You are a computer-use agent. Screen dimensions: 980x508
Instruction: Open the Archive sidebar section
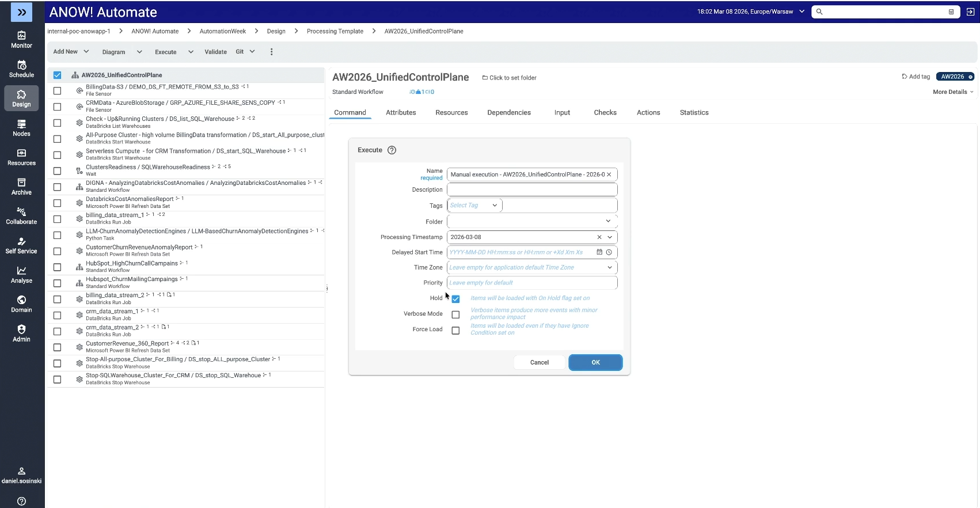[x=21, y=186]
